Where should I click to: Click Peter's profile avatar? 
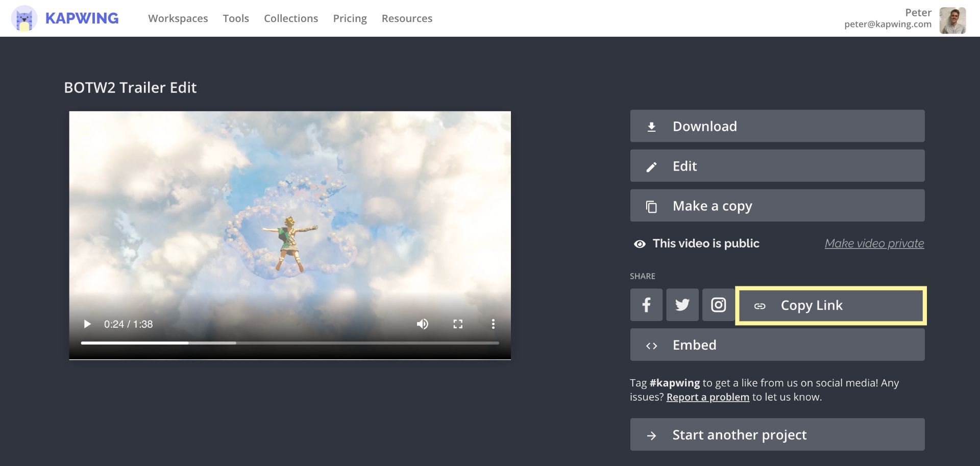pyautogui.click(x=952, y=20)
